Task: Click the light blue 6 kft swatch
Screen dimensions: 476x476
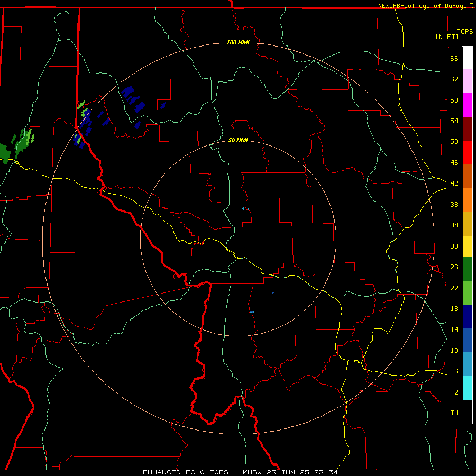Action: [467, 364]
